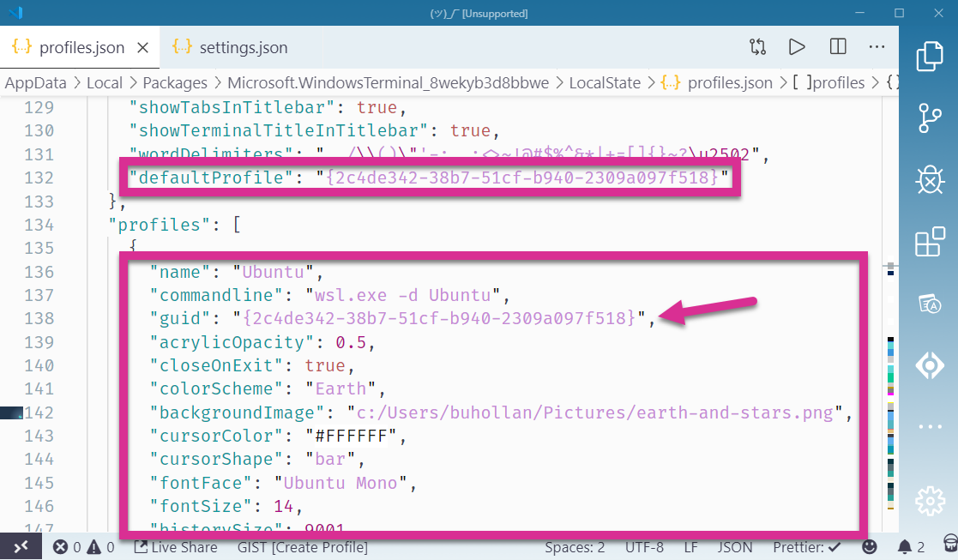Click the "Ubuntu" name value on line 136
958x560 pixels.
point(273,272)
